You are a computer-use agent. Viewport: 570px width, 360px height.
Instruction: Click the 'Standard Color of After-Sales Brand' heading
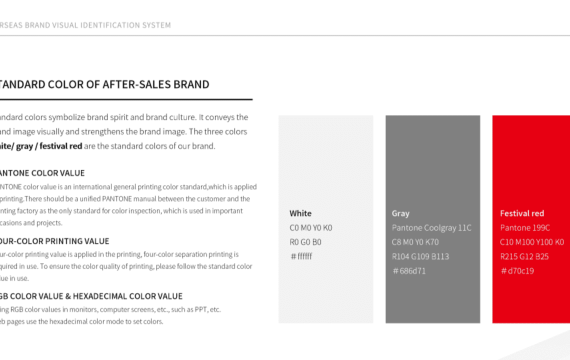click(104, 84)
